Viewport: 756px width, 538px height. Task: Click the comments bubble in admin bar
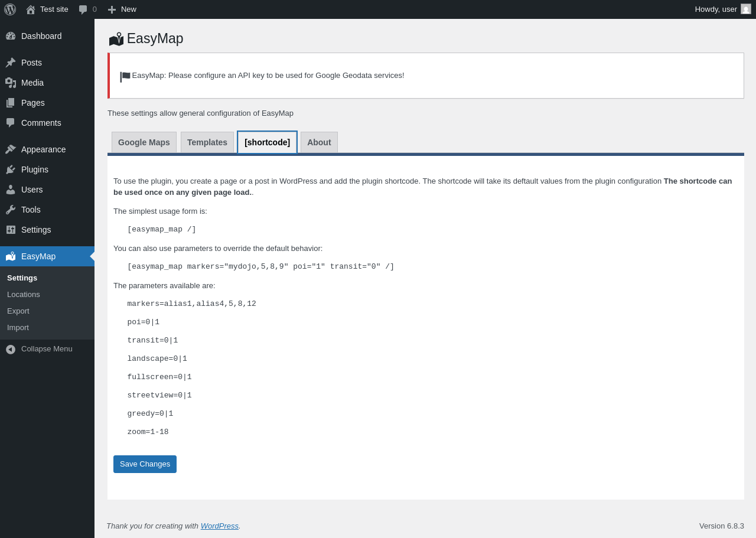pos(83,9)
